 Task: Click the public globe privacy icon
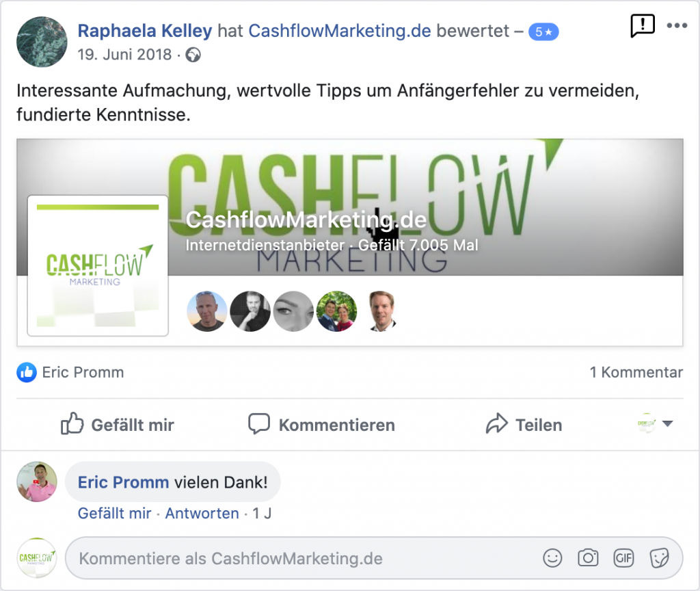pyautogui.click(x=193, y=55)
